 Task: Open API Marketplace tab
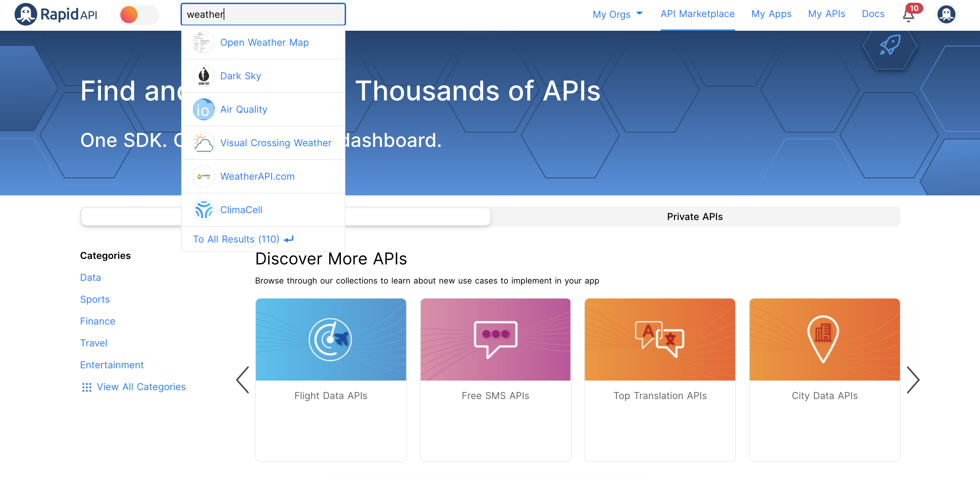(x=697, y=14)
